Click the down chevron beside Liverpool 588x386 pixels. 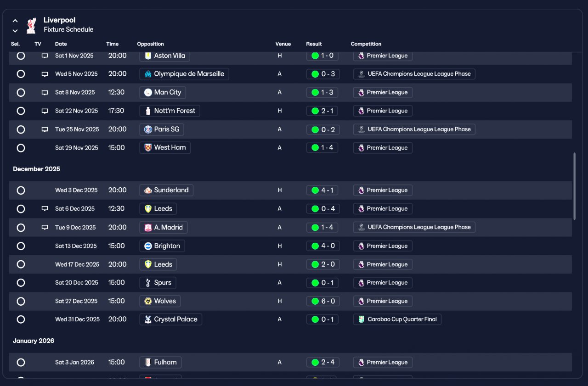click(x=15, y=31)
